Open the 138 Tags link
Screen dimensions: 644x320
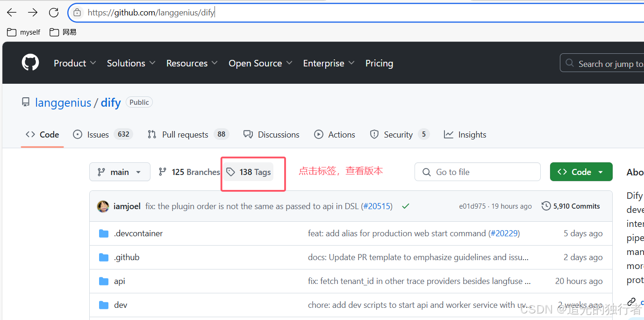pyautogui.click(x=249, y=172)
